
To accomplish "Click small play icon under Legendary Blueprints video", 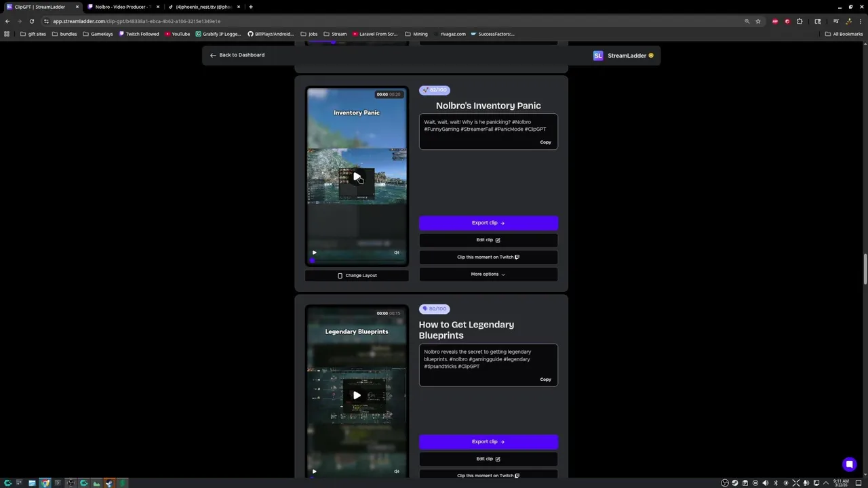I will [314, 471].
